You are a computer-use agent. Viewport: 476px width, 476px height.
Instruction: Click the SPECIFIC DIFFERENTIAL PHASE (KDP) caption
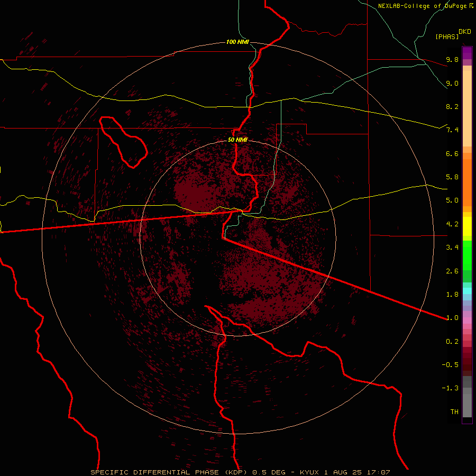170,472
